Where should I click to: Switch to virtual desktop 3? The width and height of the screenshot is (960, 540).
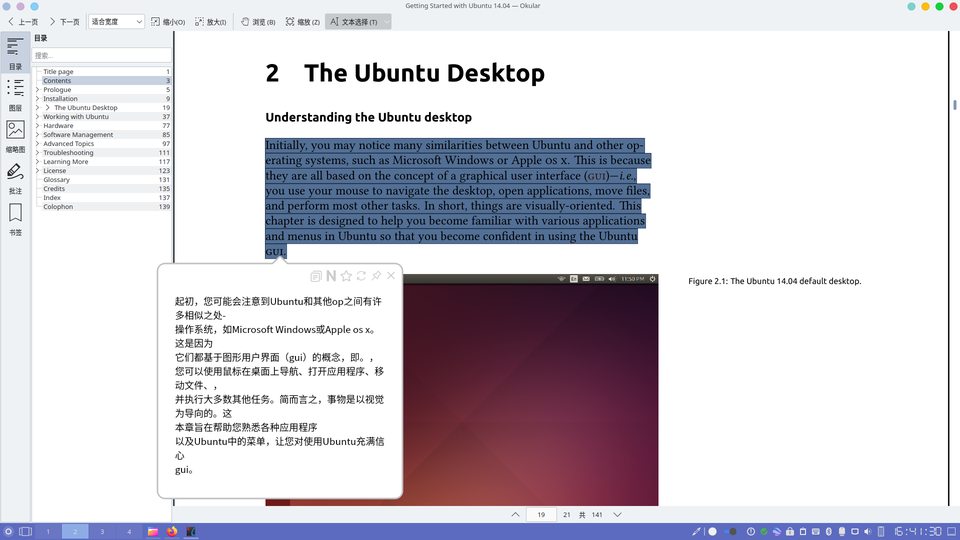[x=102, y=531]
